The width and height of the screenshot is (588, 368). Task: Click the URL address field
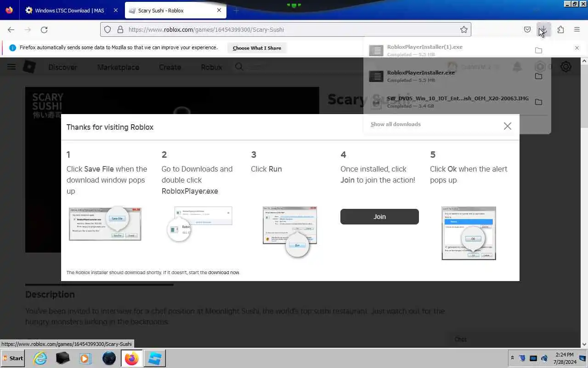tap(286, 29)
